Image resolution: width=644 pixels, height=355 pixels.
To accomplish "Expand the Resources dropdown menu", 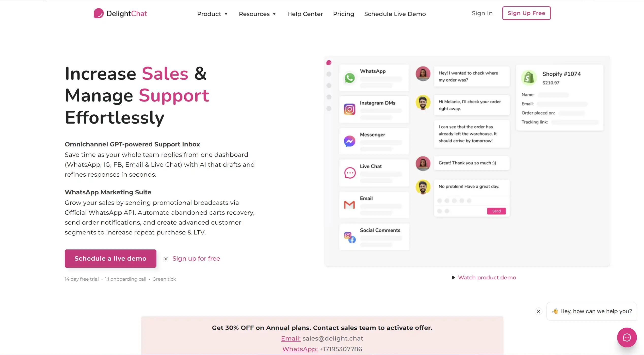I will tap(257, 14).
